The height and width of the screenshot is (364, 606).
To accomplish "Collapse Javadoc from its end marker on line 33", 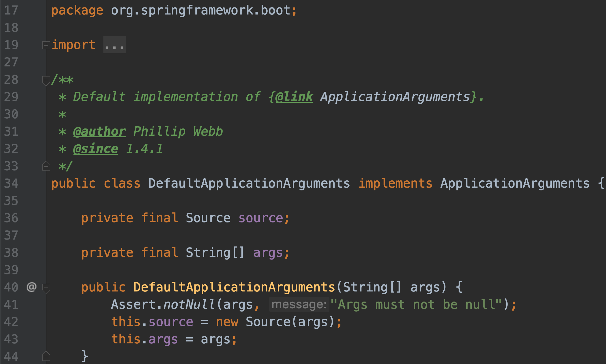I will (46, 166).
